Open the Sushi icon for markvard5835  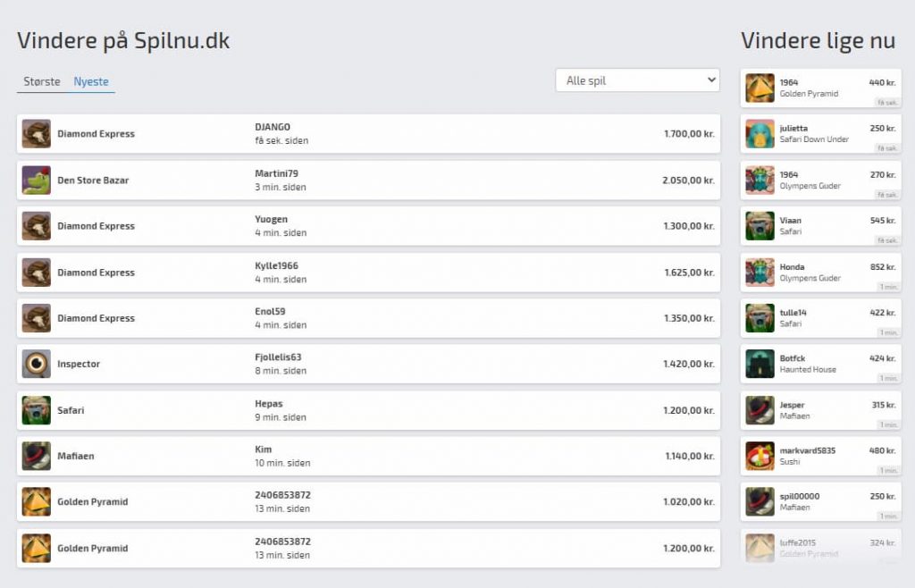(x=760, y=456)
